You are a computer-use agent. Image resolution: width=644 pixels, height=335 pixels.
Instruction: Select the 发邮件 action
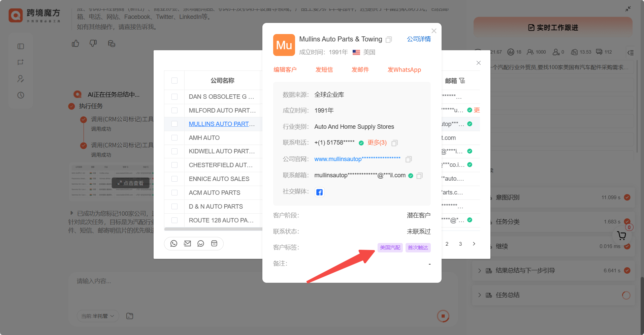click(360, 70)
